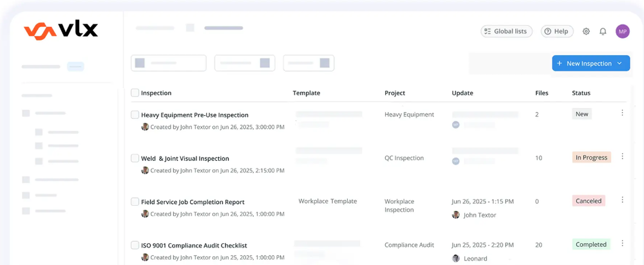Open notifications bell
The image size is (644, 265).
603,31
